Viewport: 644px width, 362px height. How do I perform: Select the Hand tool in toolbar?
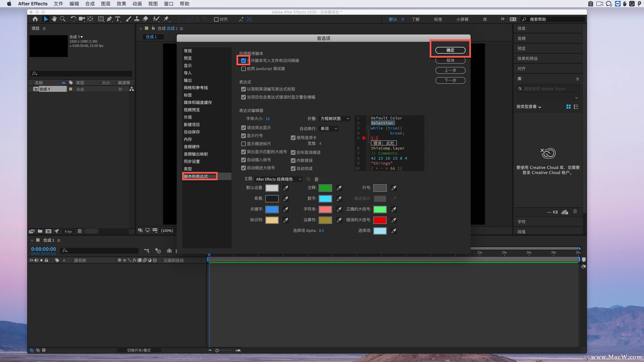pyautogui.click(x=54, y=19)
